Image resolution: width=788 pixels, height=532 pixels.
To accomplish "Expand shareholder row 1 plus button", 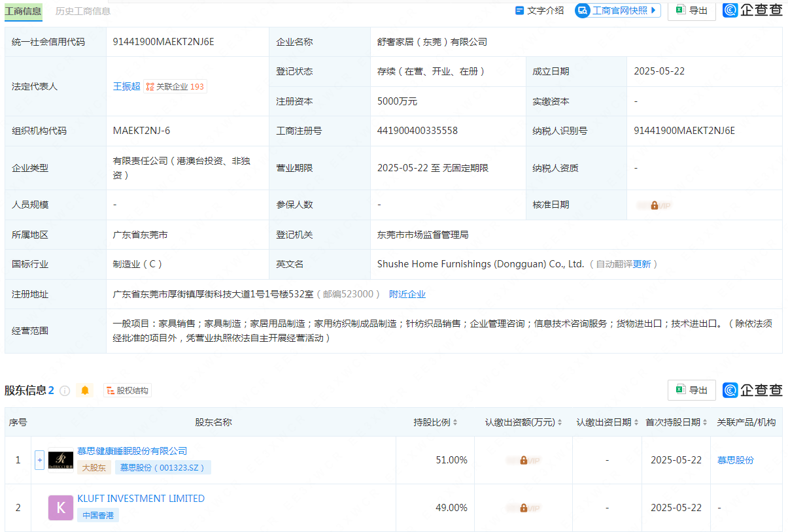I will pos(39,460).
